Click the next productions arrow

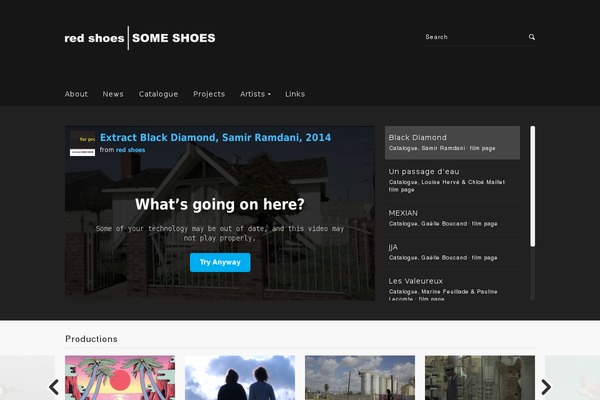tap(546, 387)
